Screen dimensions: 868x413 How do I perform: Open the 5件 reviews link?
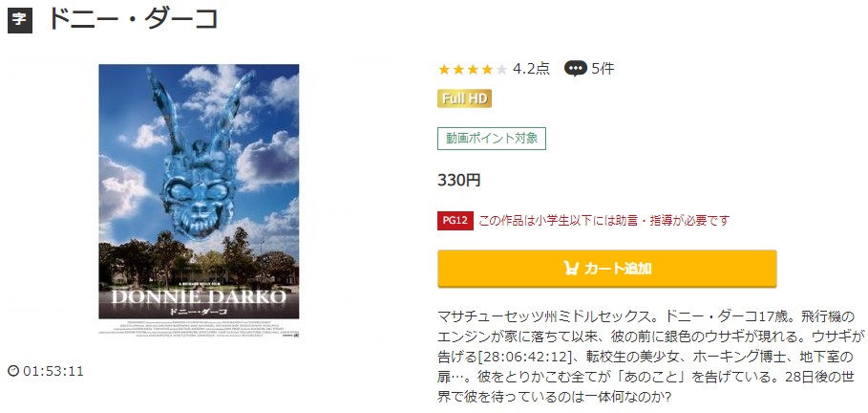coord(603,69)
